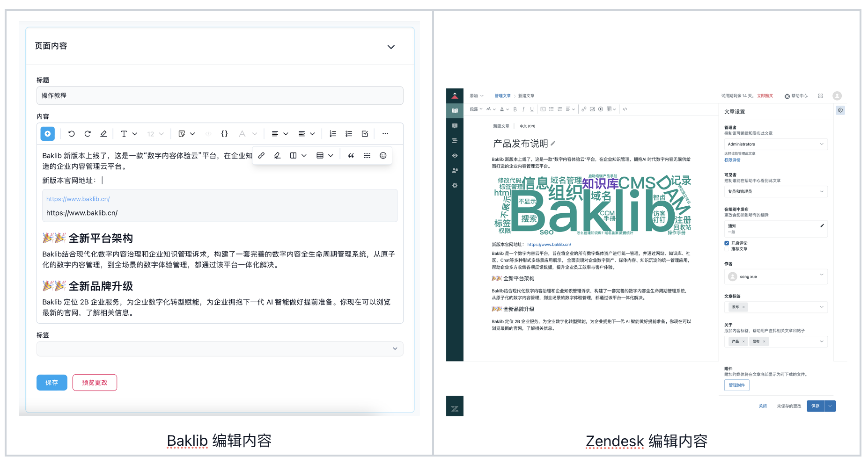
Task: Toggle underline in Zendesk editor toolbar
Action: pos(532,109)
